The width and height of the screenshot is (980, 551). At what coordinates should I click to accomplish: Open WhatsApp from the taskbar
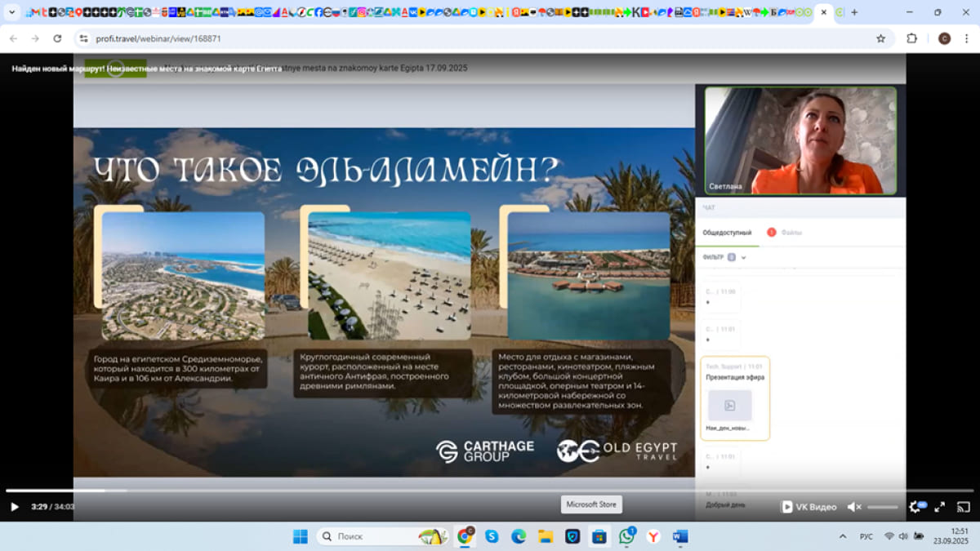(626, 536)
